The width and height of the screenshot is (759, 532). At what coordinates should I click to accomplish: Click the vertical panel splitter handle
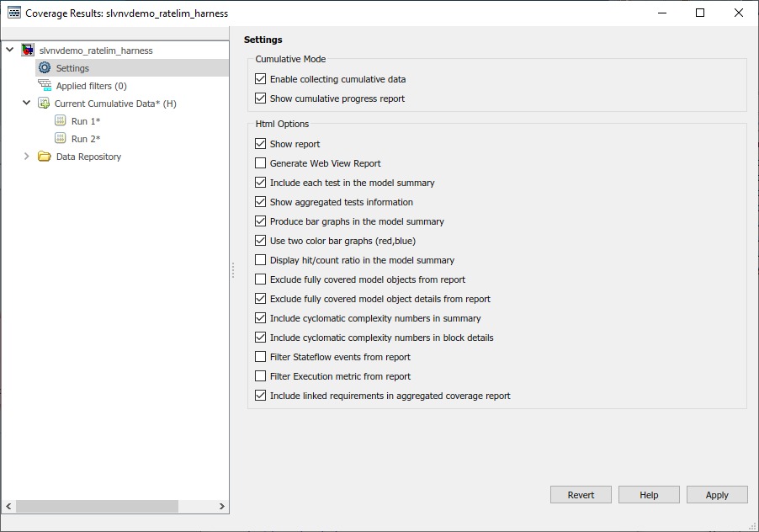(x=233, y=270)
